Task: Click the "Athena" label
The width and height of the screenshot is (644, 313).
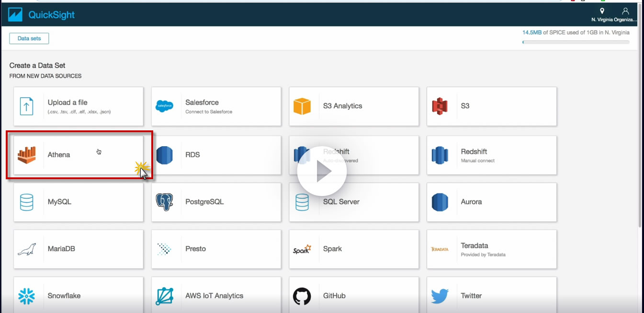Action: click(59, 155)
